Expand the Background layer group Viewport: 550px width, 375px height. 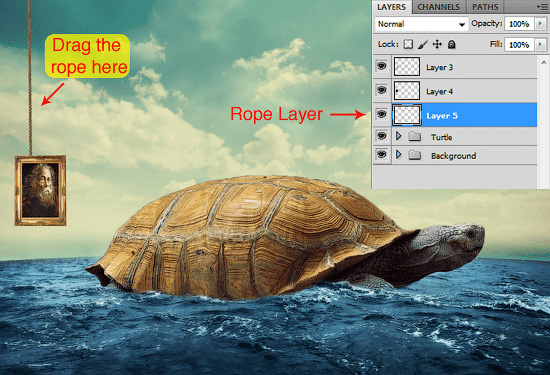click(398, 154)
